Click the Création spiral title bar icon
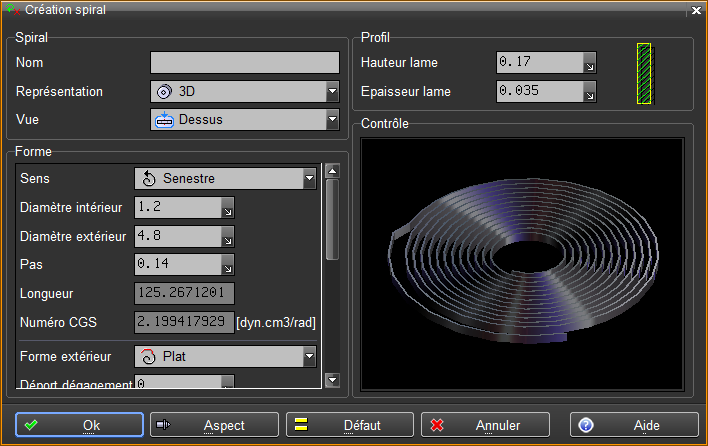The image size is (708, 446). pyautogui.click(x=14, y=10)
